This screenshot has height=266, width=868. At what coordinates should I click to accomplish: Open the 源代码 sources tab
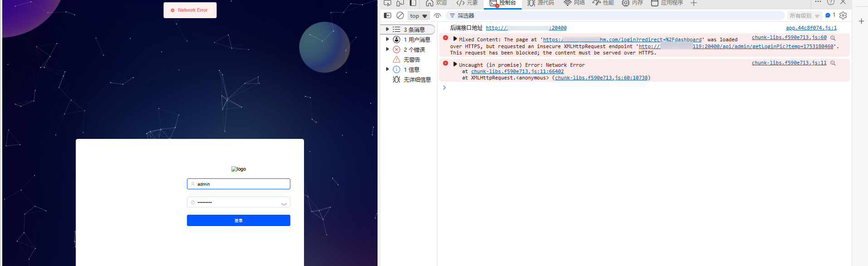540,3
